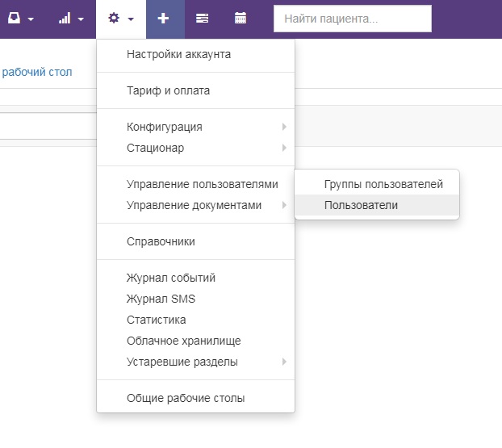
Task: Open Настройки аккаунта menu item
Action: [195, 54]
